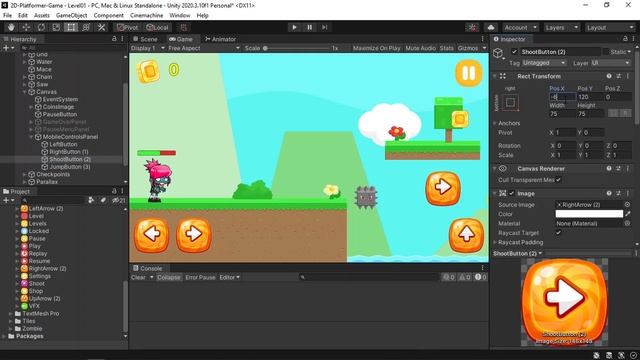Select the Rect tool
Viewport: 640px width, 360px height.
71,27
